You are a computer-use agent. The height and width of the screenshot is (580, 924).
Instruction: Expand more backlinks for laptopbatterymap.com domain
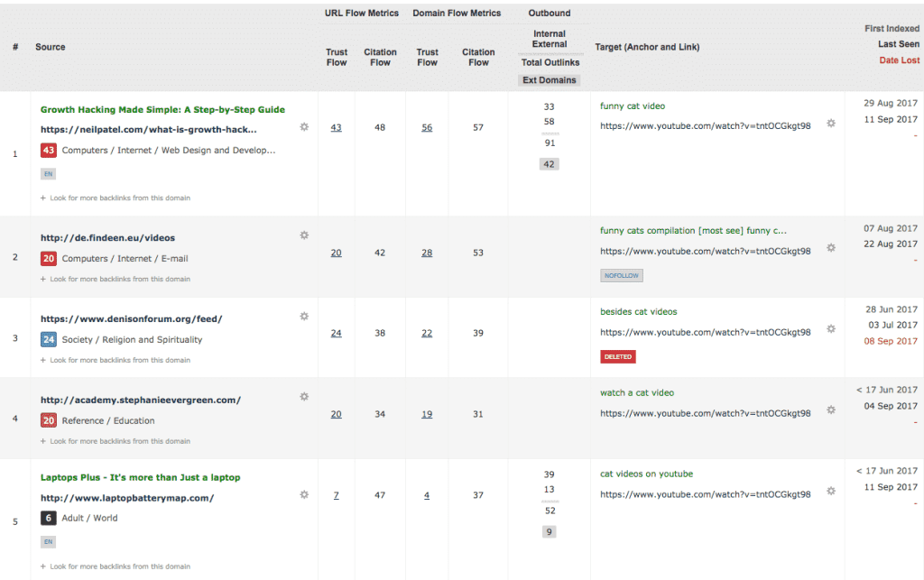click(x=115, y=566)
